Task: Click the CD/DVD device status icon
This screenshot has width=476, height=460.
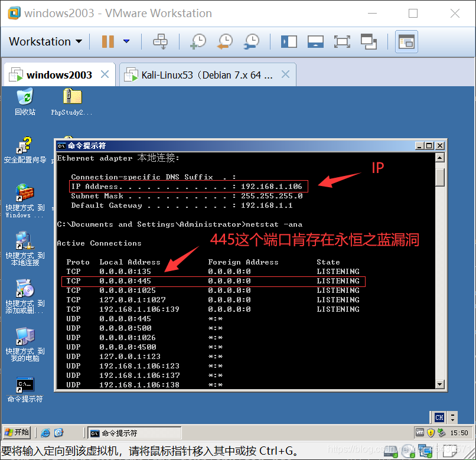Action: coord(408,452)
